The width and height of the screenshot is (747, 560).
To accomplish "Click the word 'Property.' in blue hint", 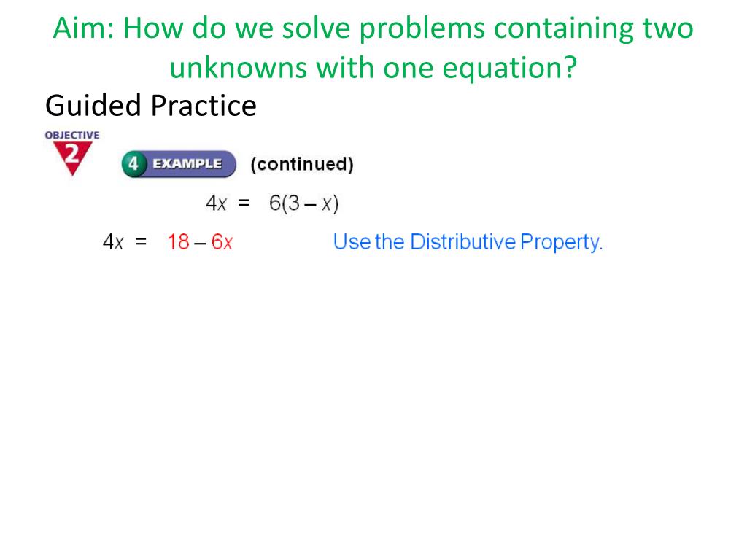I will tap(561, 243).
